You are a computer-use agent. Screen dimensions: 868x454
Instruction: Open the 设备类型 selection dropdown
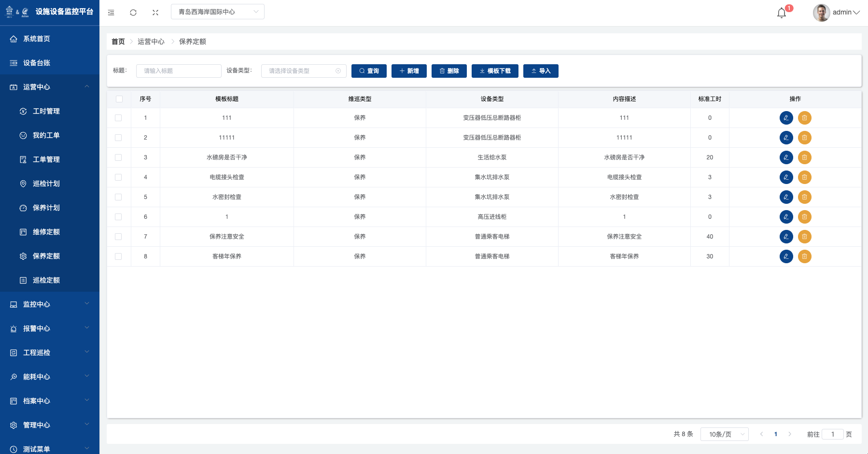pyautogui.click(x=303, y=71)
